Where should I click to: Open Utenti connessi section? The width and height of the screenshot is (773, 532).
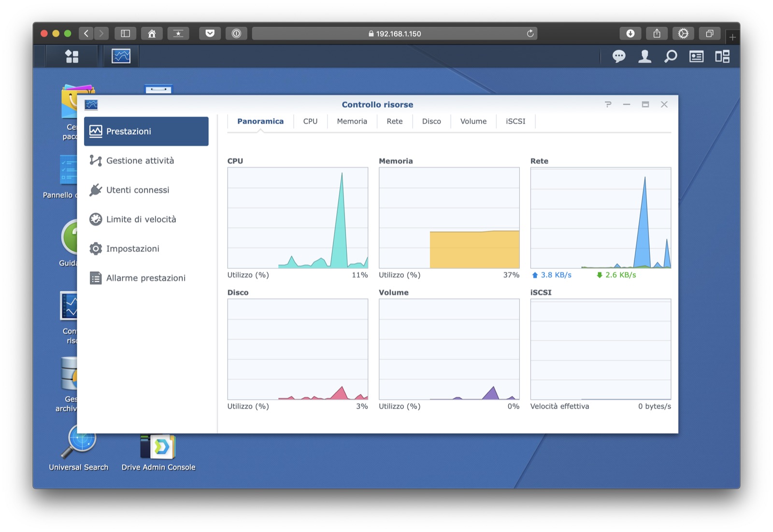click(138, 190)
